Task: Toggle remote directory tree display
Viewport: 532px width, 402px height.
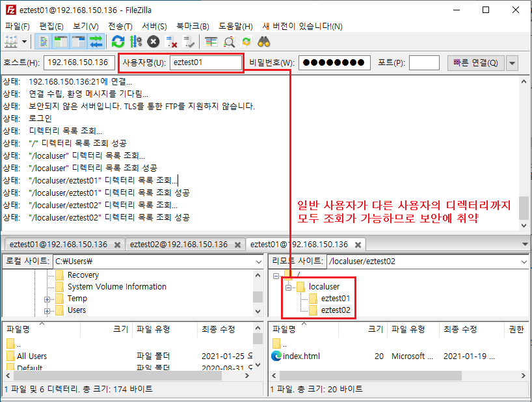Action: coord(79,42)
